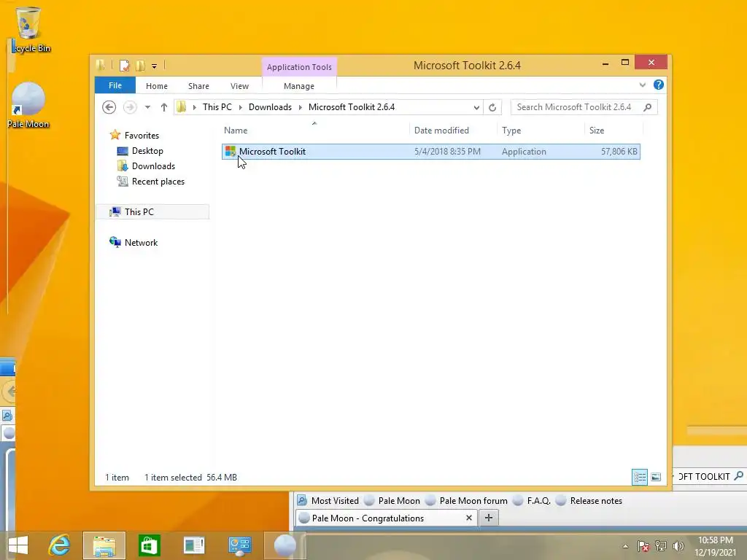747x560 pixels.
Task: Open Windows Store from taskbar
Action: tap(149, 545)
